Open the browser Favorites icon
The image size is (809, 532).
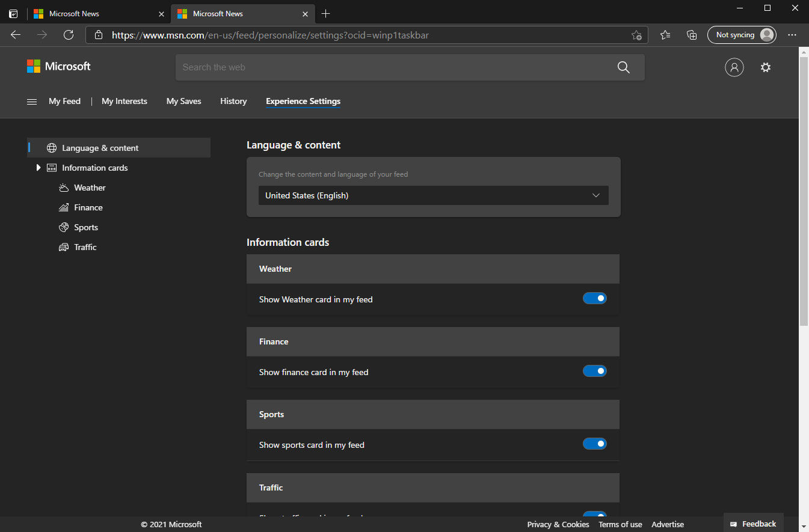pyautogui.click(x=665, y=35)
